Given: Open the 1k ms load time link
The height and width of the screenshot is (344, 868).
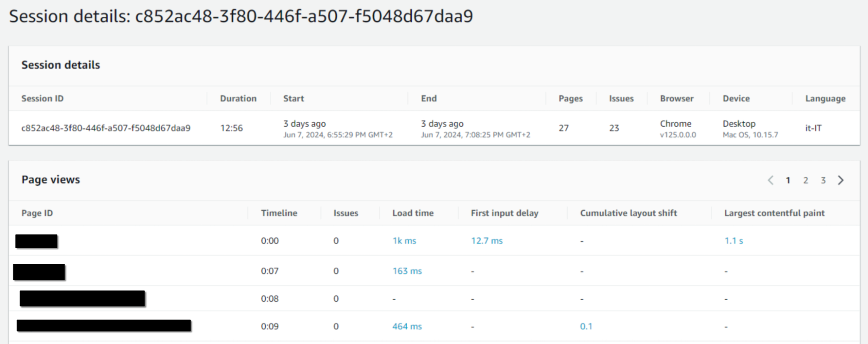Looking at the screenshot, I should [404, 241].
